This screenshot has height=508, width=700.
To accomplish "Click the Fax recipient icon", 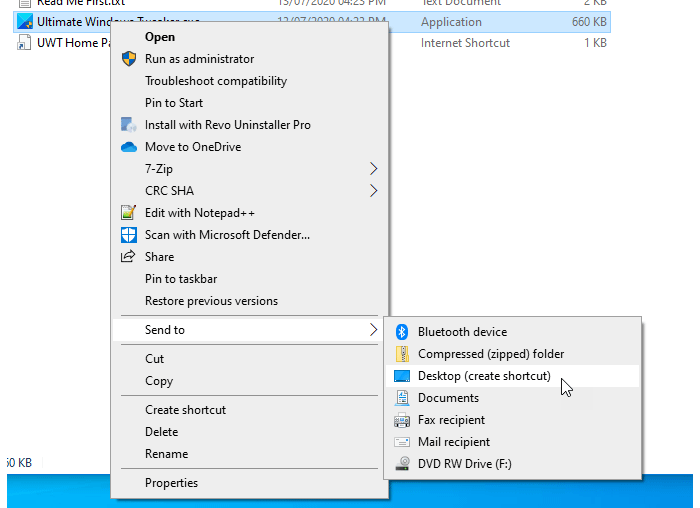I will click(402, 420).
